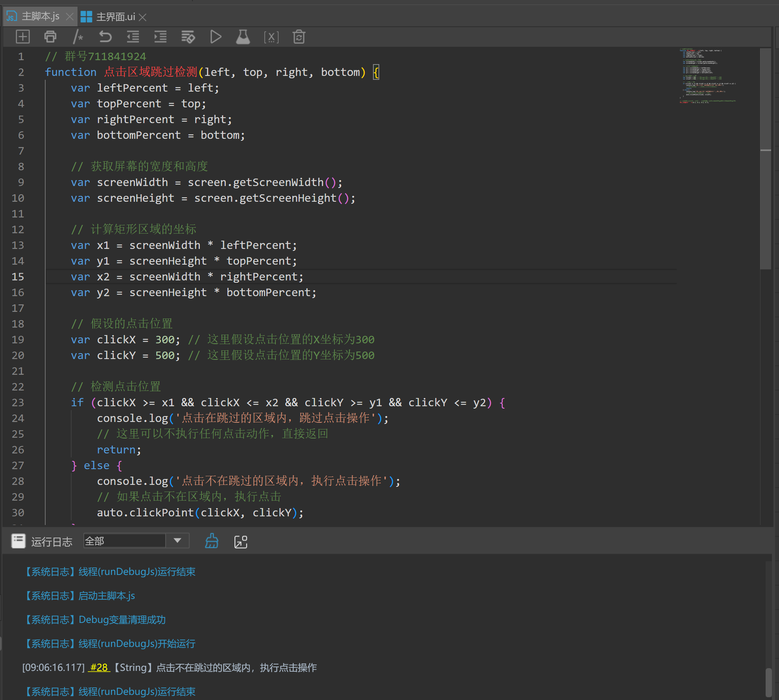This screenshot has width=779, height=700.
Task: Click the return statement on line 26
Action: tap(119, 449)
